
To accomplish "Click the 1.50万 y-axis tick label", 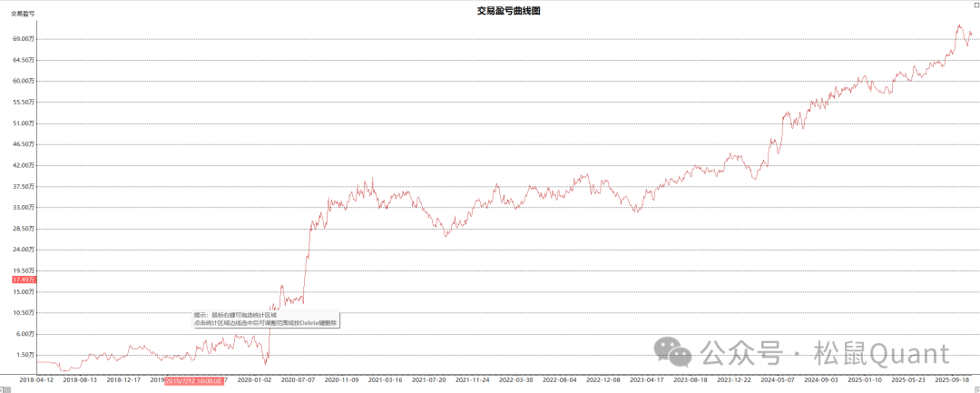I will tap(25, 355).
